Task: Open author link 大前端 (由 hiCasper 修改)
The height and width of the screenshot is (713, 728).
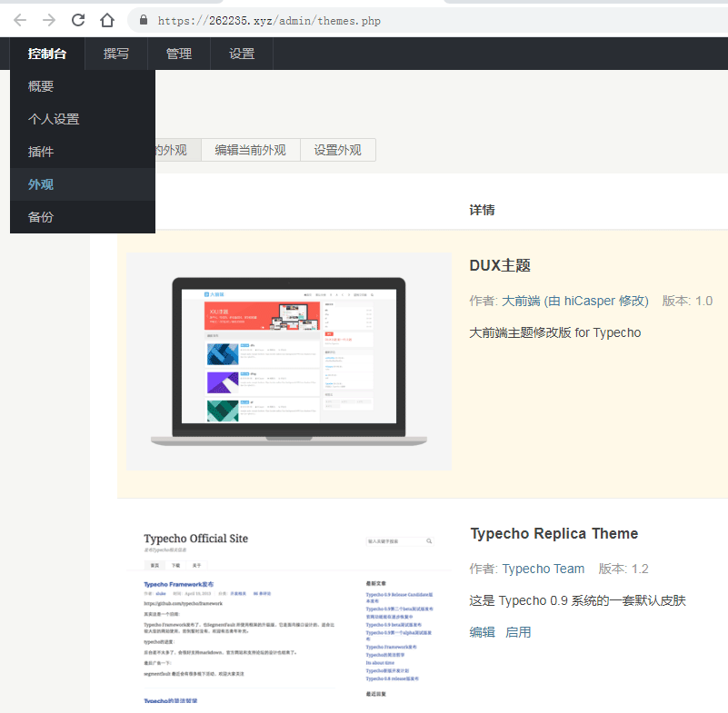Action: pyautogui.click(x=575, y=301)
